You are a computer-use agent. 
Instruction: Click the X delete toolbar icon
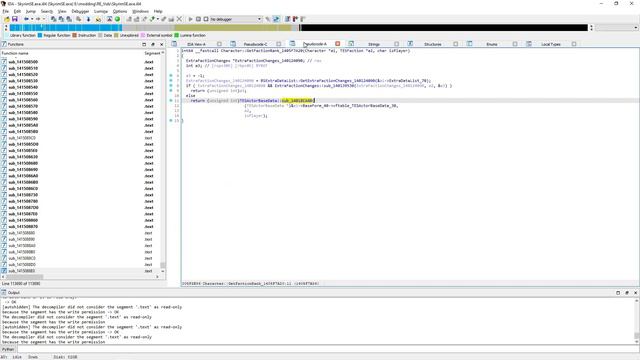coord(179,19)
